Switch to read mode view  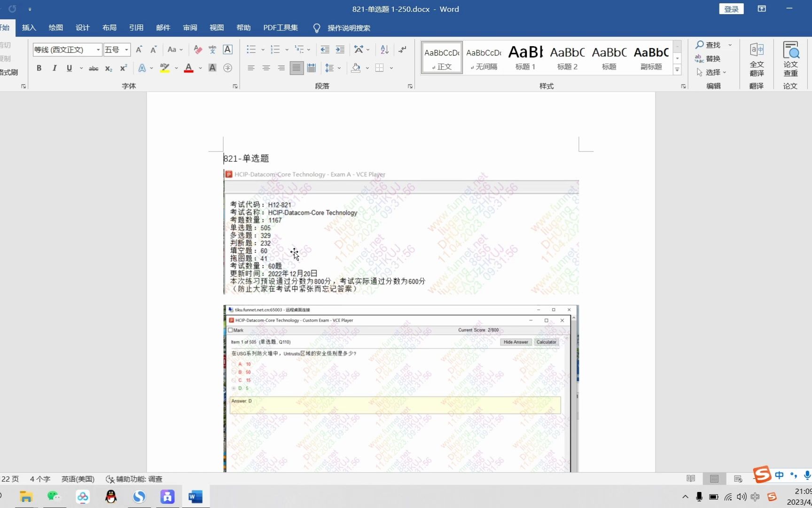[691, 479]
